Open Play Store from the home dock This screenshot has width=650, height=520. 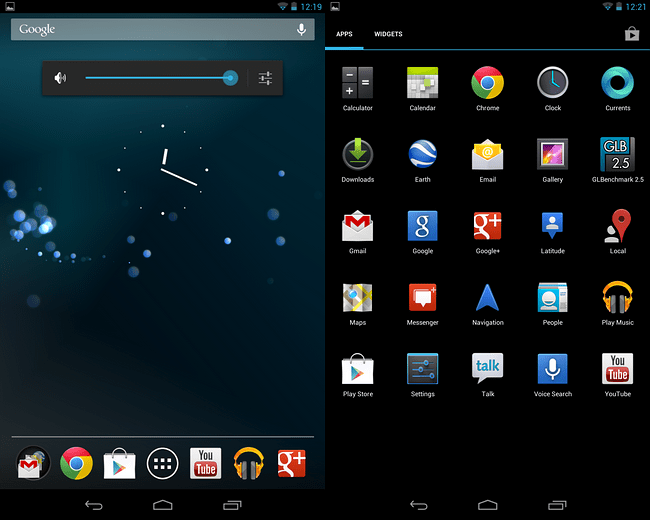click(119, 463)
